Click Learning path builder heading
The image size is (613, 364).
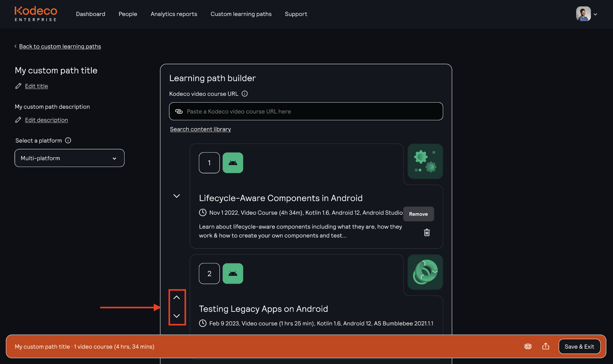tap(212, 78)
